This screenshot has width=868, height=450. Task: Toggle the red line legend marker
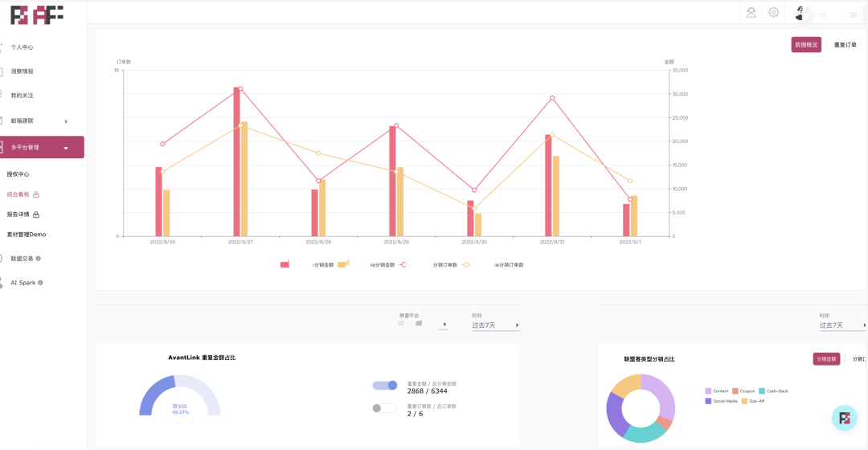[403, 264]
